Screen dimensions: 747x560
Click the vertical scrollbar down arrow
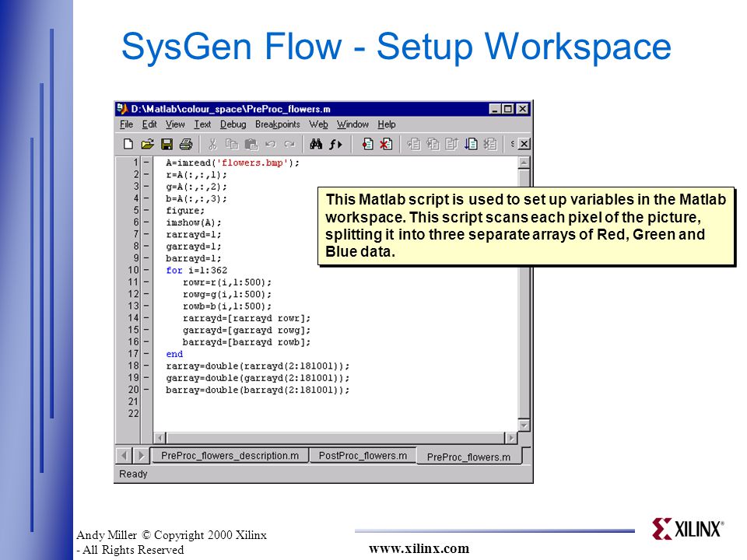(x=524, y=425)
